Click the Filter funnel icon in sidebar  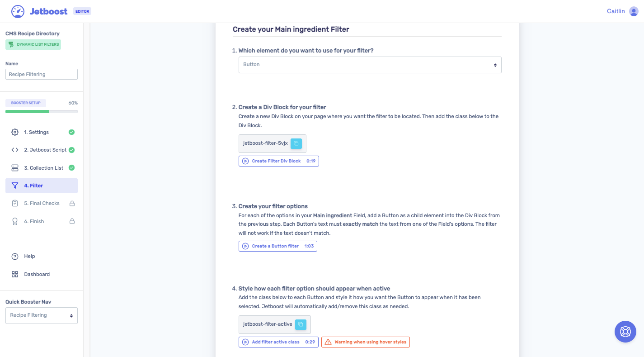click(14, 186)
